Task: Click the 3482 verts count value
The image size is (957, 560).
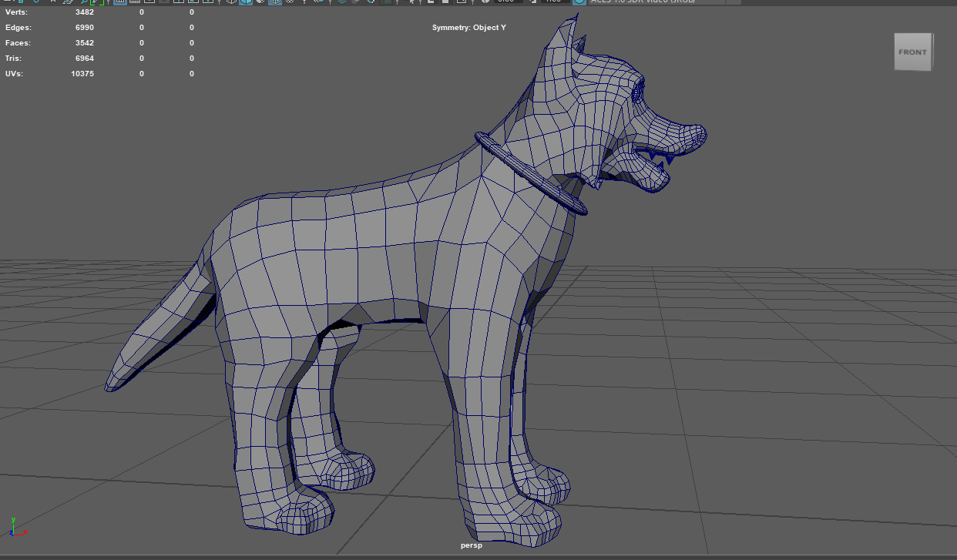Action: [x=85, y=12]
